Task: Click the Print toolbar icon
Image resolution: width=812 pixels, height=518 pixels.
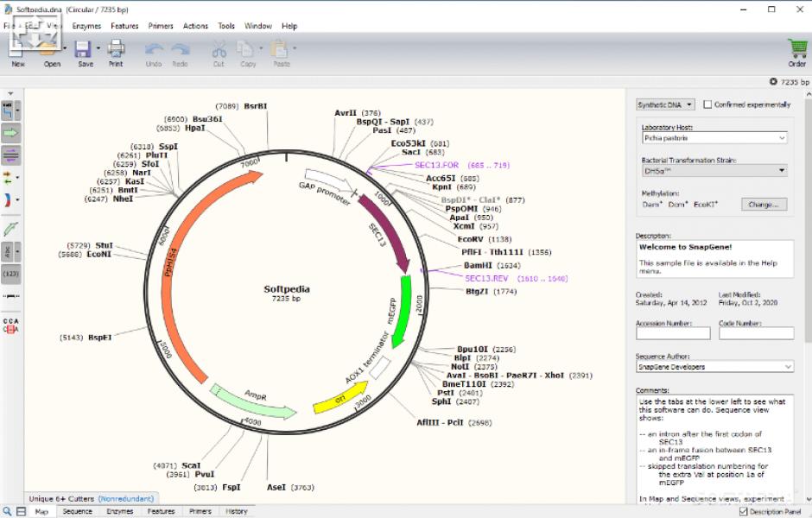Action: [x=116, y=50]
